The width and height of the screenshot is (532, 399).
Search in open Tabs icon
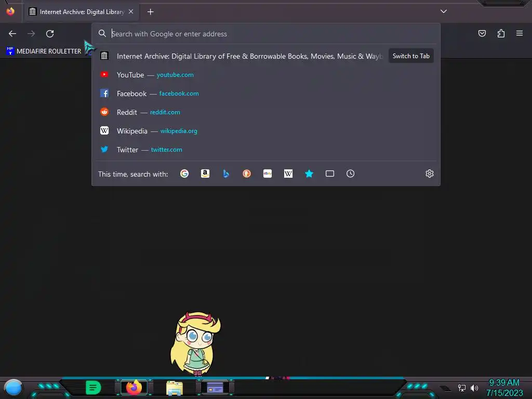click(330, 174)
